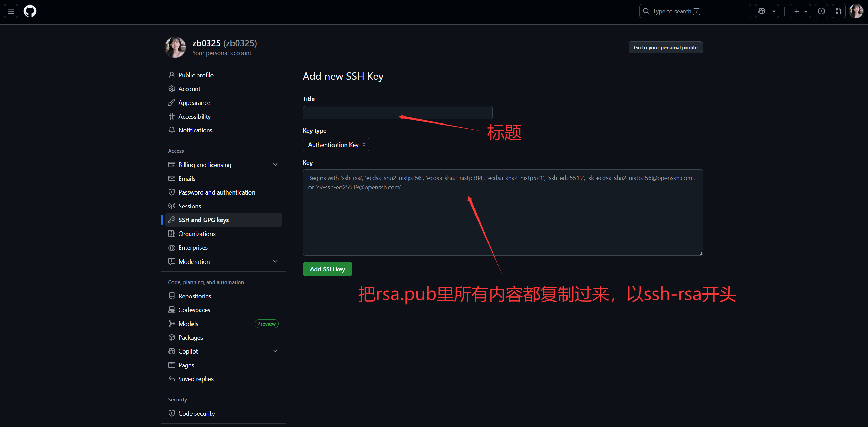
Task: Click the zb0325 profile picture
Action: [175, 47]
